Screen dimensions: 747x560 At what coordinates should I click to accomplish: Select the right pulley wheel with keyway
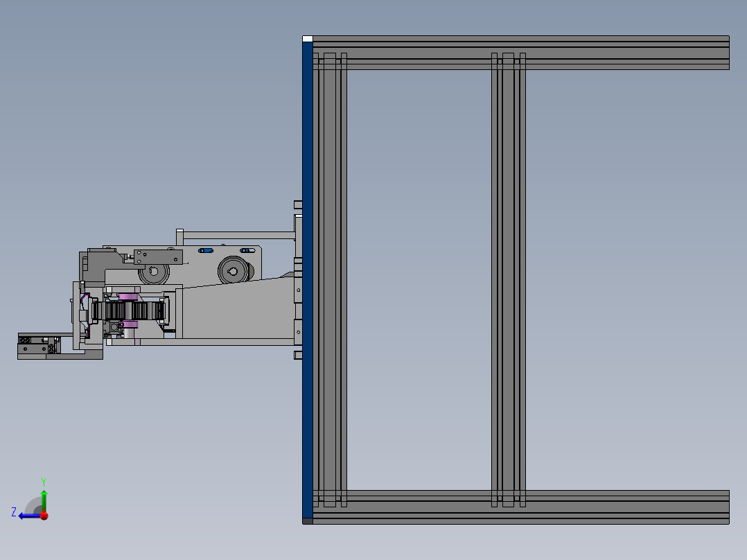point(233,271)
